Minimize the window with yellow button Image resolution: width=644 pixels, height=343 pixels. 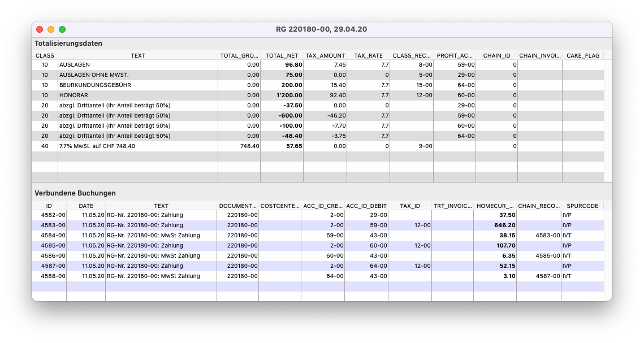[x=51, y=29]
